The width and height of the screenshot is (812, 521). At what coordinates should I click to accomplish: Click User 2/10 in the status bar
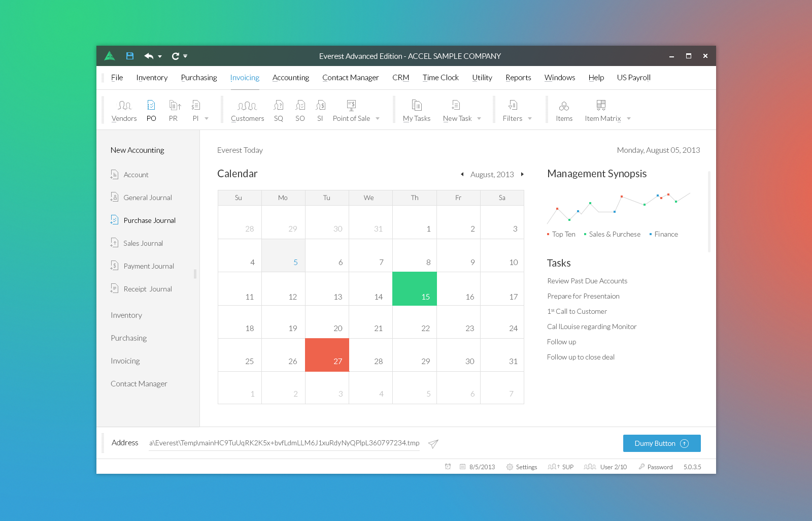point(605,467)
